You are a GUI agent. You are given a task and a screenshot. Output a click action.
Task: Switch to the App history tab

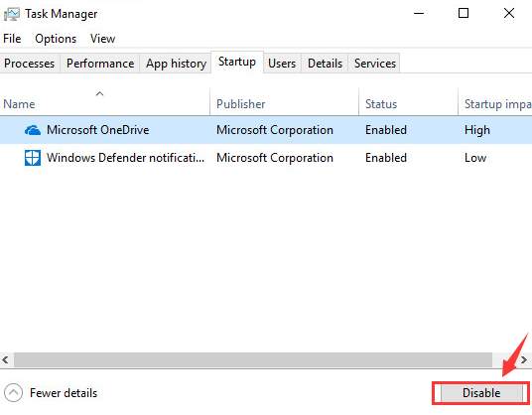(176, 64)
